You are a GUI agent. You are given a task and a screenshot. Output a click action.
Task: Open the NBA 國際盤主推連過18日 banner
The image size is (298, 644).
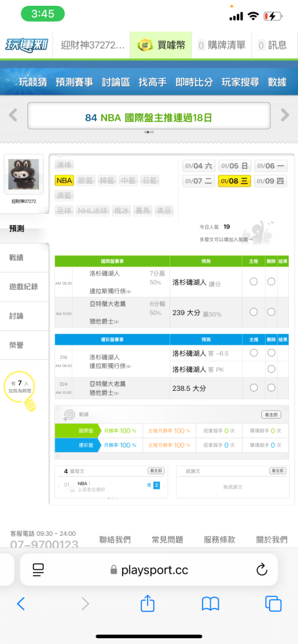tap(149, 116)
